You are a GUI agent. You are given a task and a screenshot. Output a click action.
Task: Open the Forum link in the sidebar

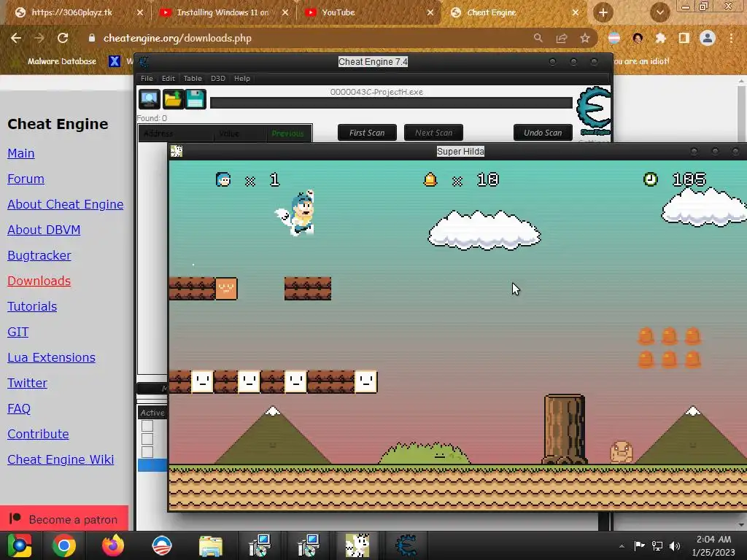click(26, 179)
